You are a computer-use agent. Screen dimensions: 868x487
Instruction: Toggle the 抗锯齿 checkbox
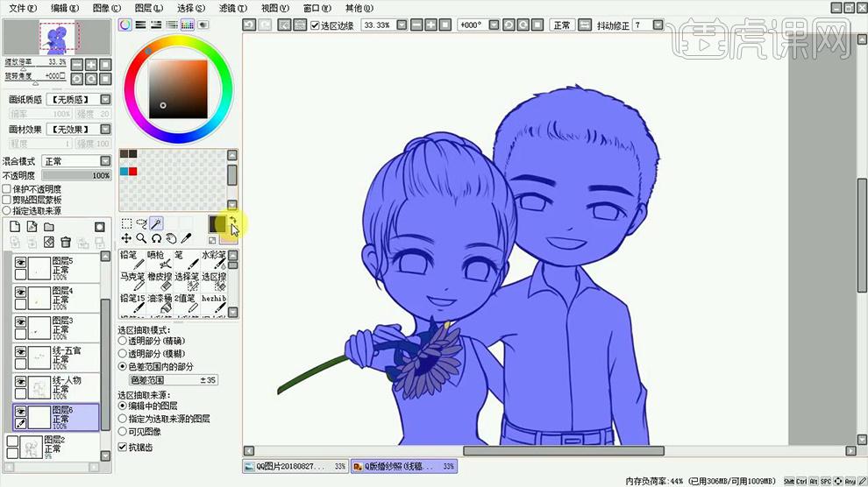(x=123, y=447)
